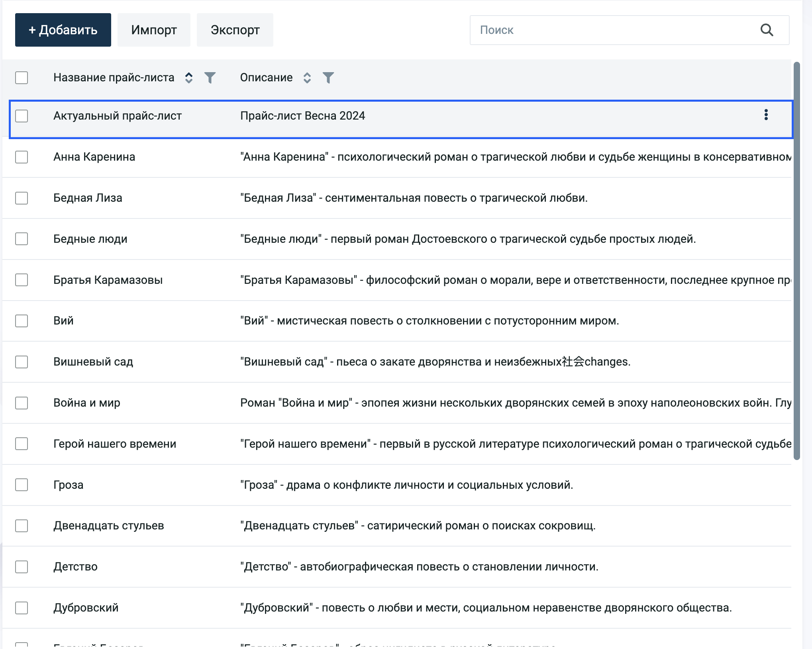Open filter for Описание column
Viewport: 812px width, 649px height.
328,78
